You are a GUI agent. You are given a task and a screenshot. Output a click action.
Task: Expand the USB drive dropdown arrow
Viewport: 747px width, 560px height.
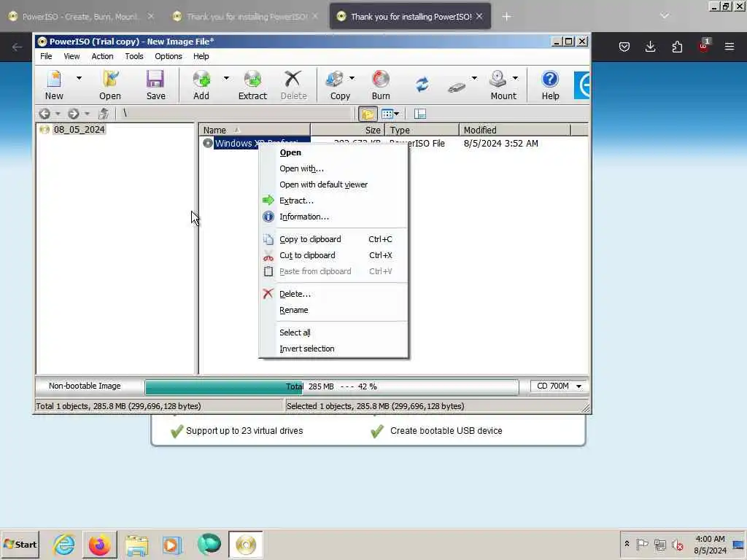(x=474, y=78)
